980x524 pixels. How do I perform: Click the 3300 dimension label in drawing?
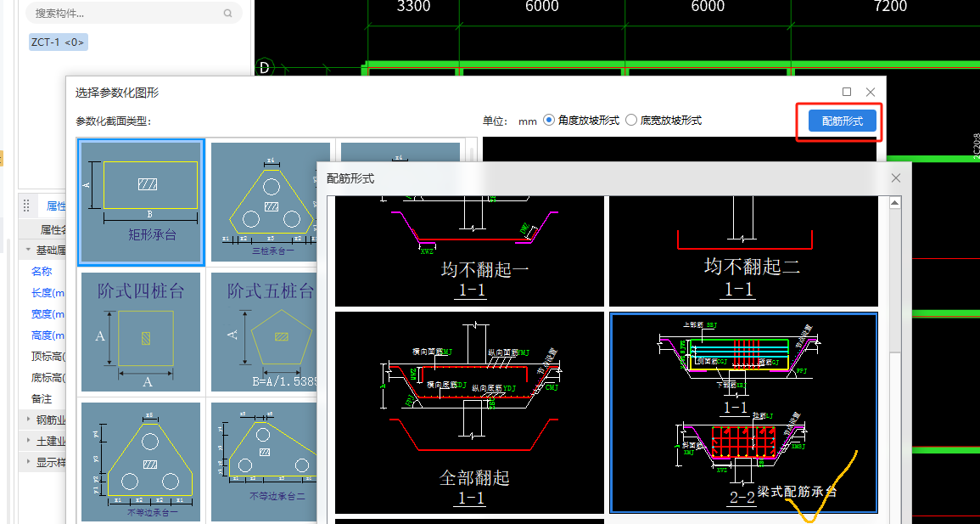[414, 6]
